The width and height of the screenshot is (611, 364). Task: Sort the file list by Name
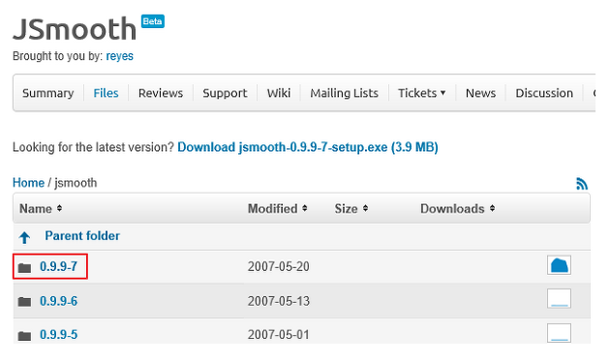point(41,208)
